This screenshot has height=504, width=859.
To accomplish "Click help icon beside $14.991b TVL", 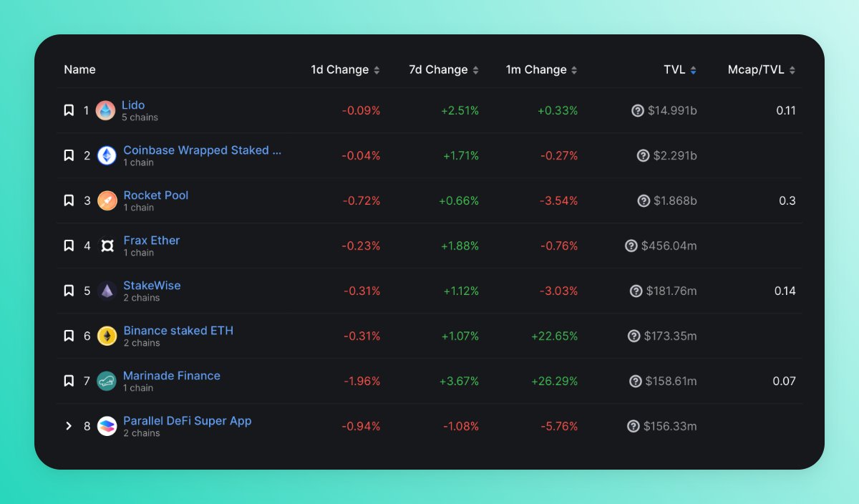I will (x=638, y=110).
